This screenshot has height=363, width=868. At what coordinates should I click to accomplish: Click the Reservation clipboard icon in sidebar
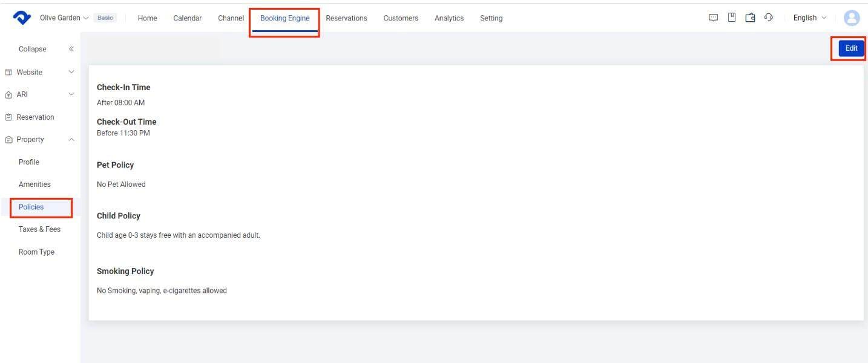coord(8,117)
